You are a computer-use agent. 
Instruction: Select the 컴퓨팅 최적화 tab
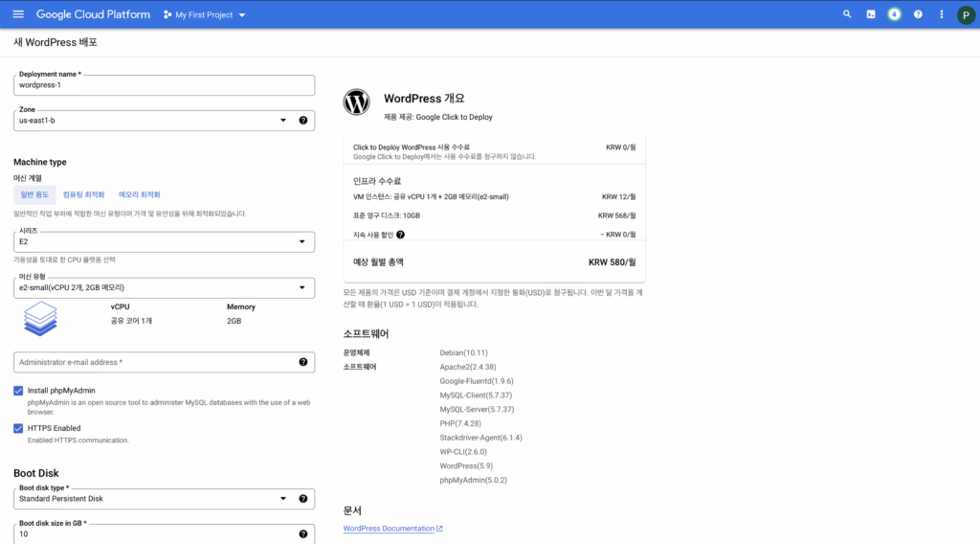pos(84,195)
